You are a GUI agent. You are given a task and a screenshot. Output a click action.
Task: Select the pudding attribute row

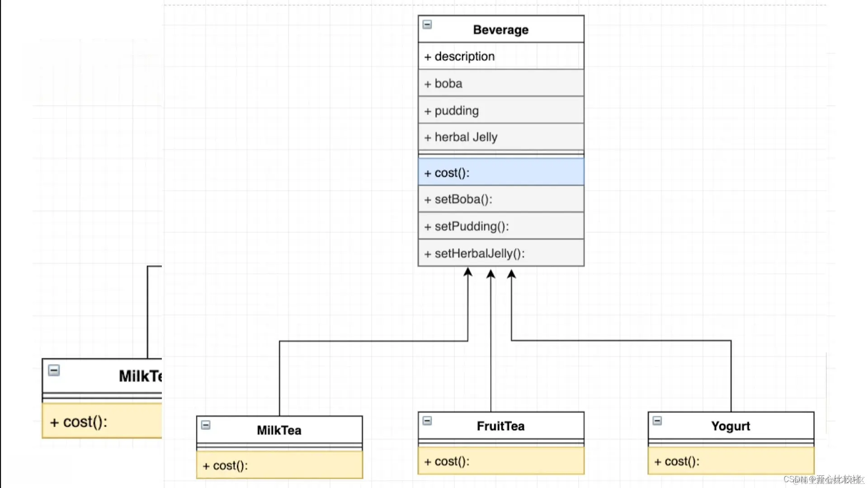pos(500,111)
